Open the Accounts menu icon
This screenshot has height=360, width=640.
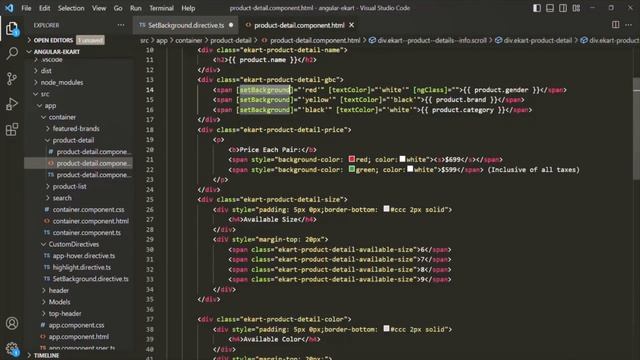pos(12,323)
